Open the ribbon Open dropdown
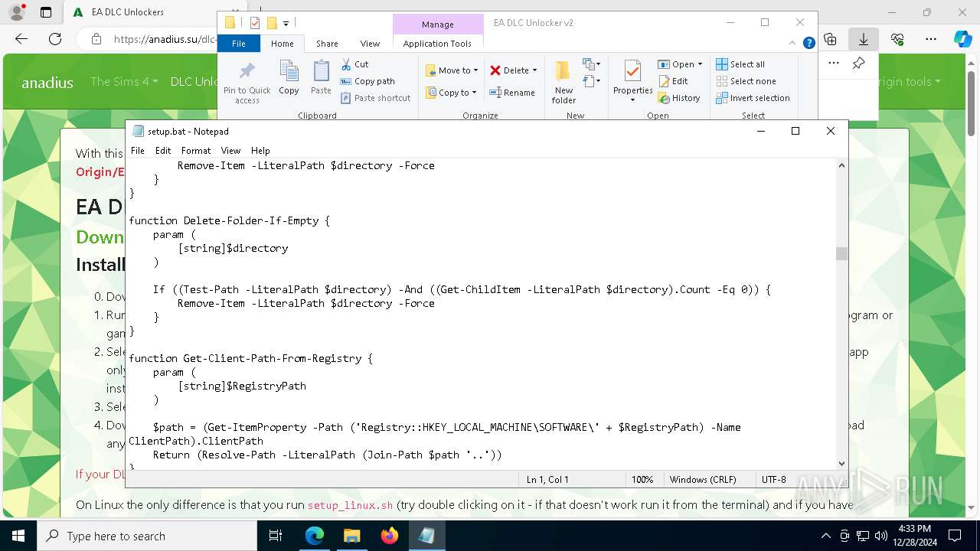 pos(680,64)
